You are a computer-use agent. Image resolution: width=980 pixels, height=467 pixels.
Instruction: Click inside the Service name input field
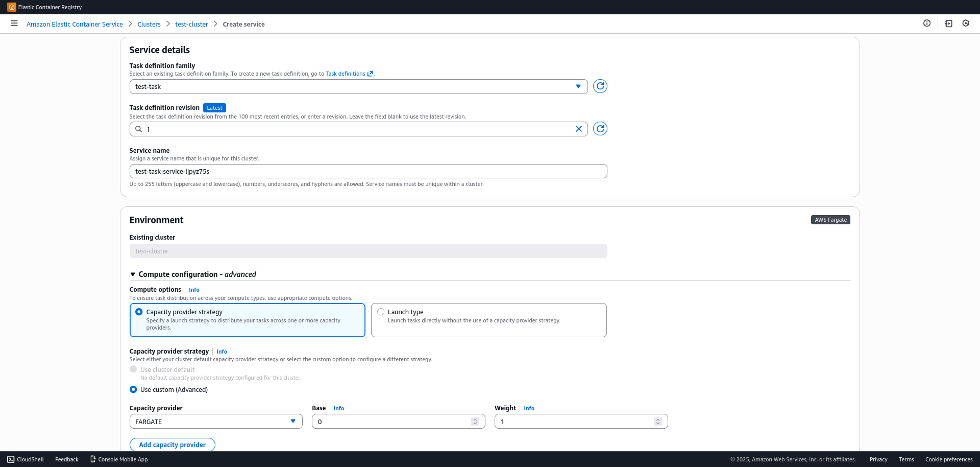(368, 171)
